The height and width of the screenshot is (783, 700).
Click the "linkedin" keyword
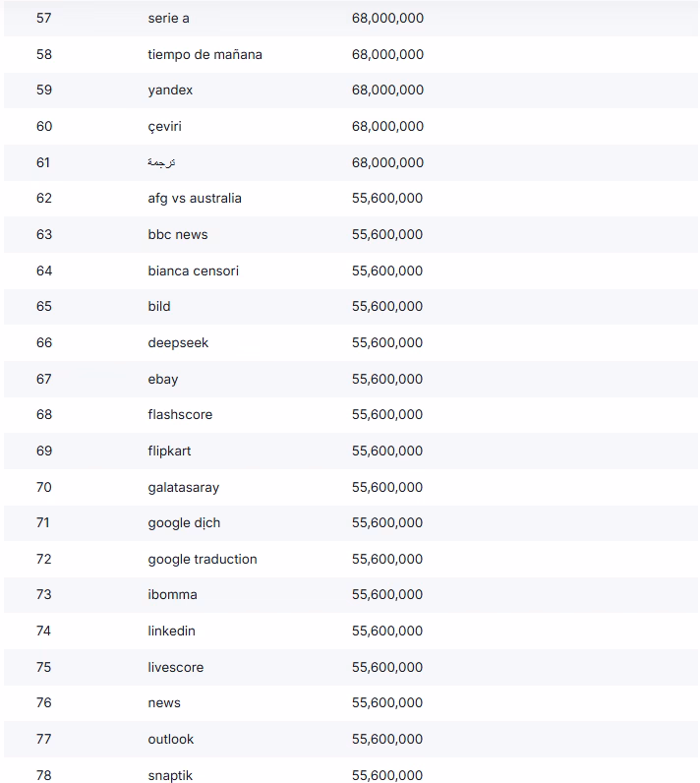[172, 631]
